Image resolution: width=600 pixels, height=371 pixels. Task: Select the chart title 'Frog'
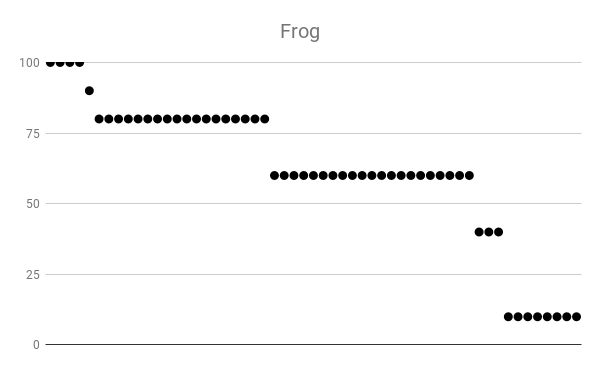pos(300,32)
